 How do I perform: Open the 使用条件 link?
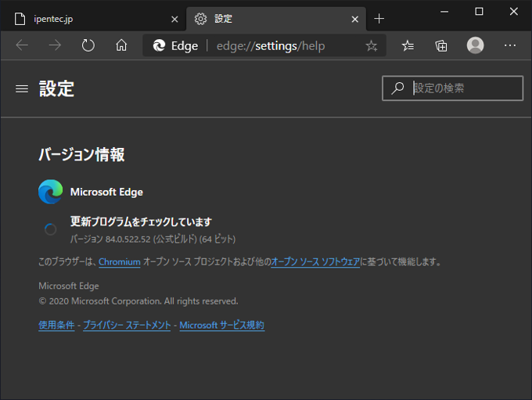click(56, 325)
